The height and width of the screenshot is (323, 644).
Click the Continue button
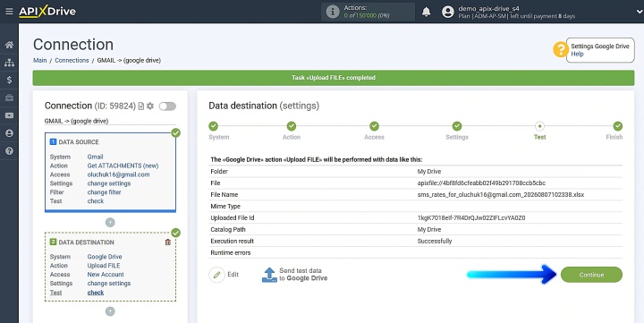(591, 275)
